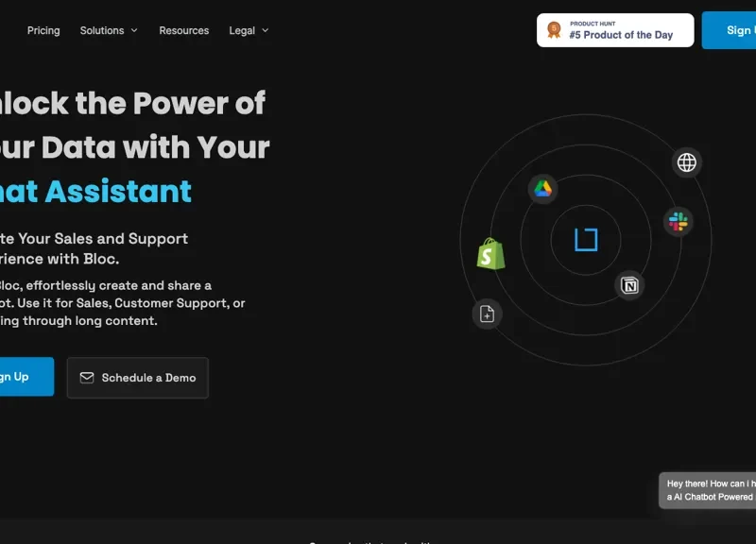Click the blue Chat Assistant heading text

[x=94, y=192]
